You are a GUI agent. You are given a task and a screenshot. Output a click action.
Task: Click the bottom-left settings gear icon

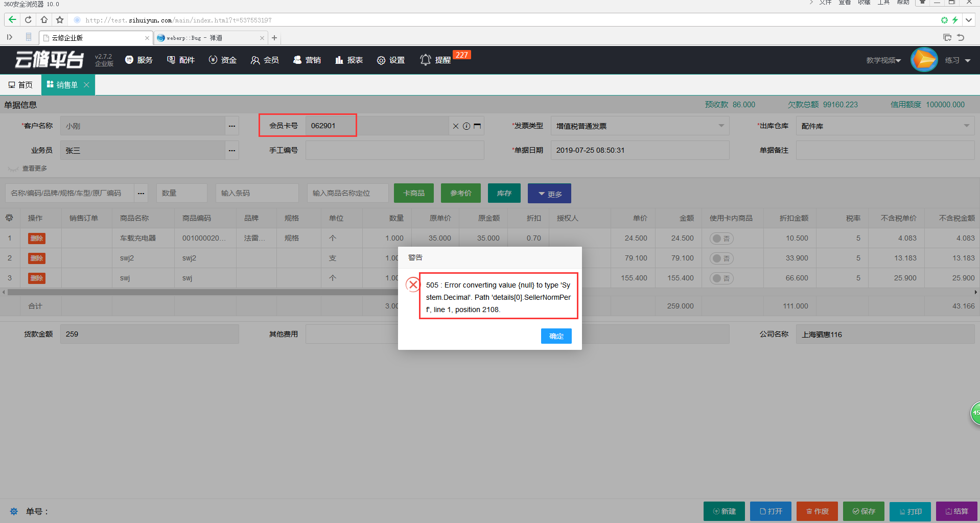(x=14, y=511)
